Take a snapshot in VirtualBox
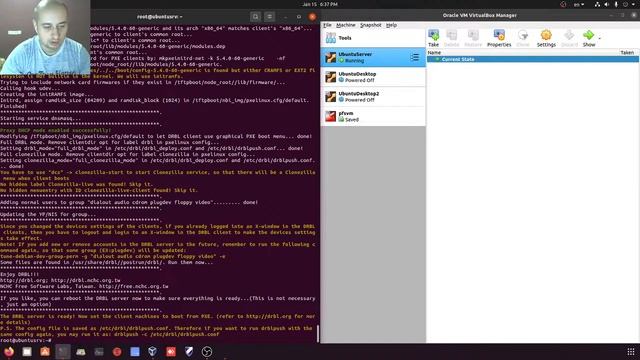Screen dimensions: 640x360 click(x=433, y=38)
